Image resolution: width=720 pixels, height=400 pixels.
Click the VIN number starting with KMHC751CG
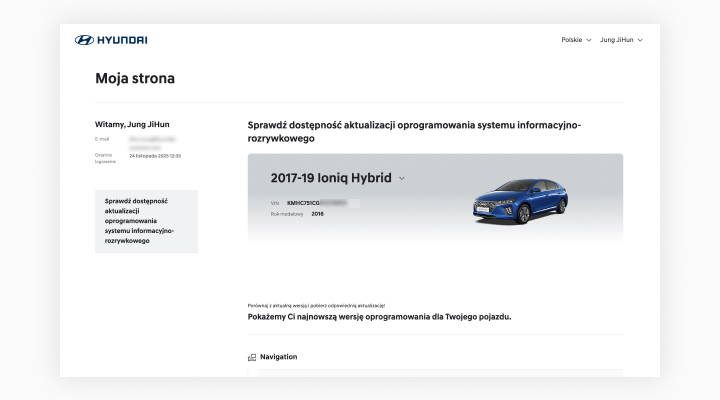point(322,203)
